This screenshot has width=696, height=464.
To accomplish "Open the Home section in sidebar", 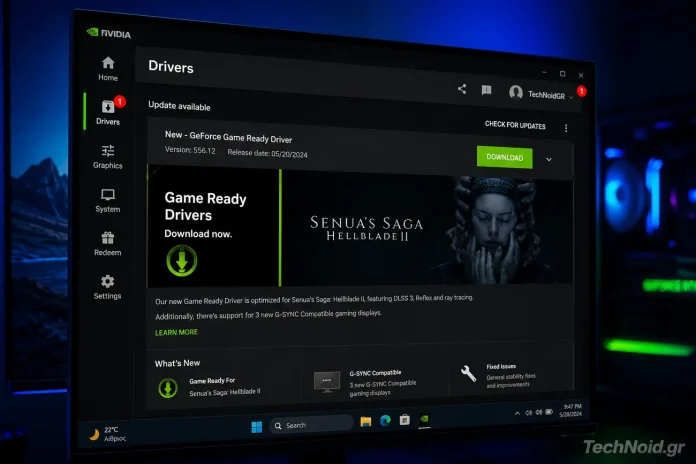I will coord(108,68).
